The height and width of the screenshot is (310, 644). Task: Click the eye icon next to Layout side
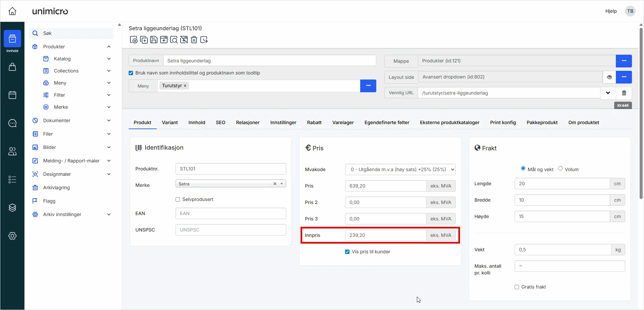coord(609,77)
